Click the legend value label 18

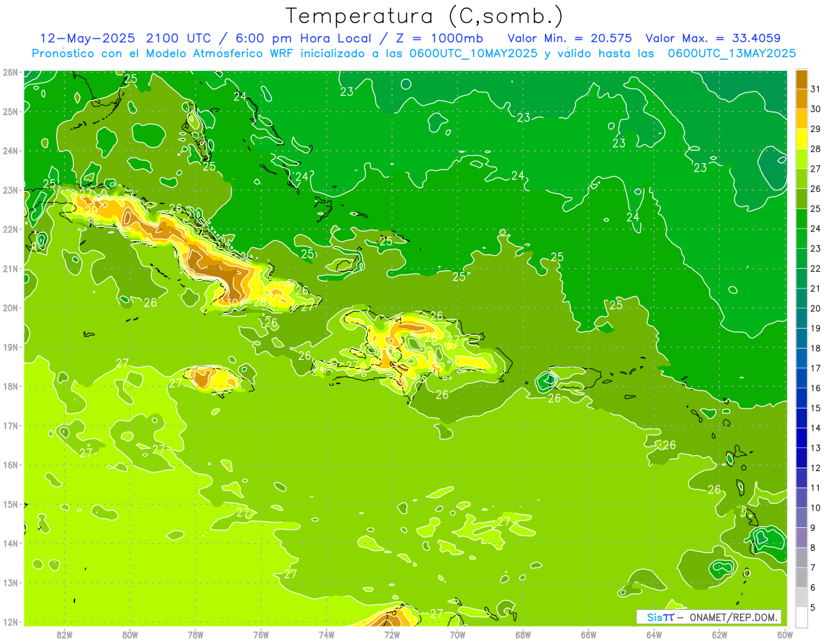[815, 348]
